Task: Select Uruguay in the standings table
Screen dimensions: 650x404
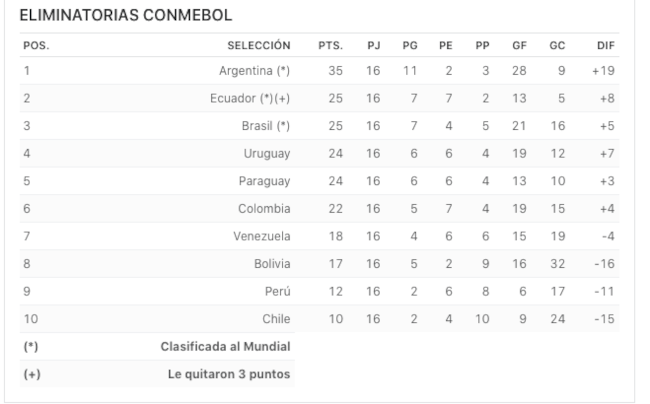Action: [x=267, y=154]
